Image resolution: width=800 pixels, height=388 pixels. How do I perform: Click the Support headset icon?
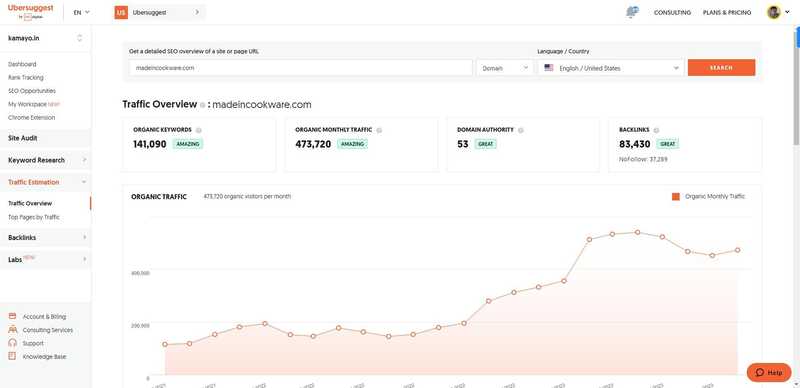pyautogui.click(x=13, y=343)
